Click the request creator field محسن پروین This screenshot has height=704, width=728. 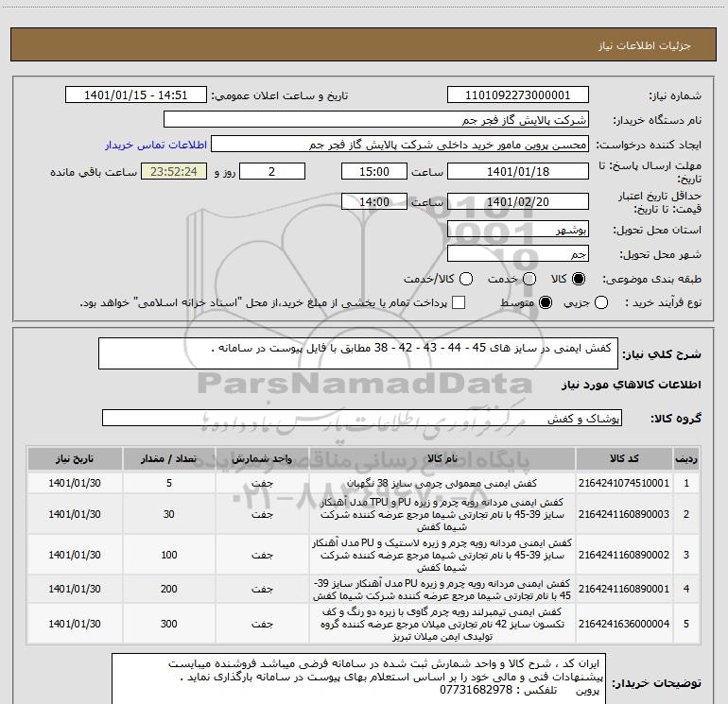(x=400, y=145)
